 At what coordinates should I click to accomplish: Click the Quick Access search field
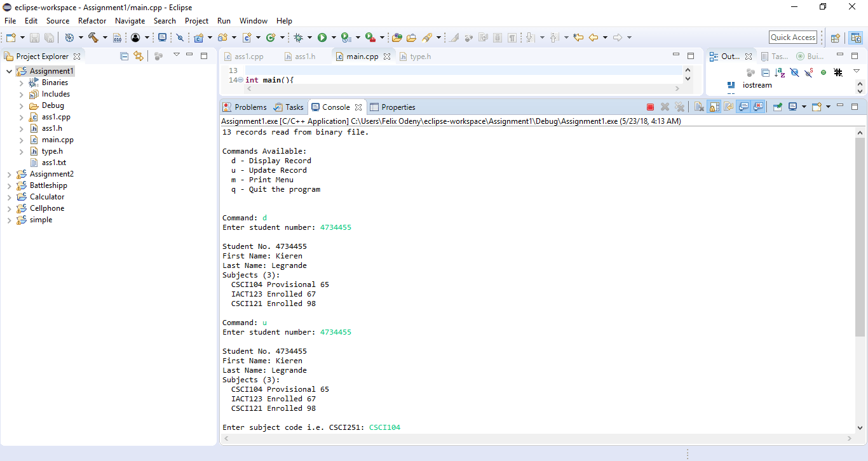point(793,37)
